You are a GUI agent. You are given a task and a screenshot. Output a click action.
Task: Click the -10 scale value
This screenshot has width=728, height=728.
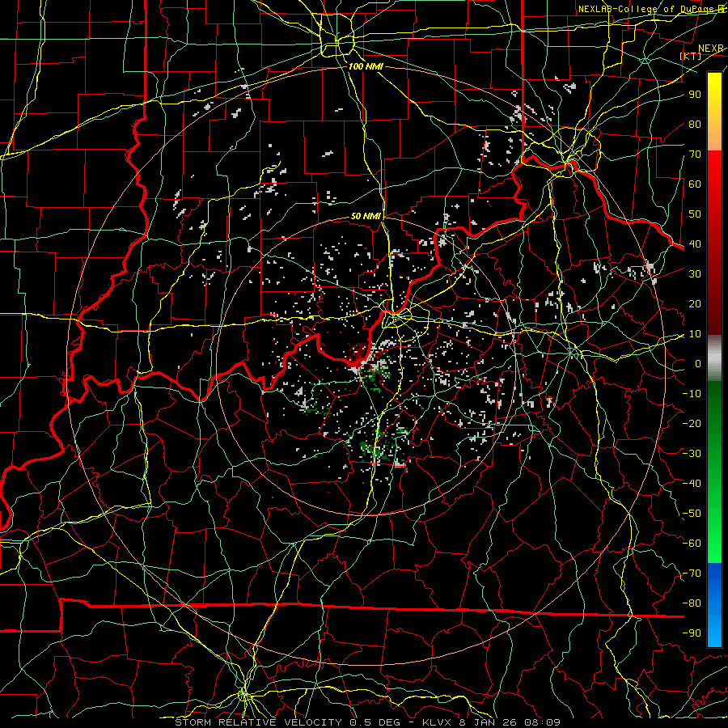[692, 394]
